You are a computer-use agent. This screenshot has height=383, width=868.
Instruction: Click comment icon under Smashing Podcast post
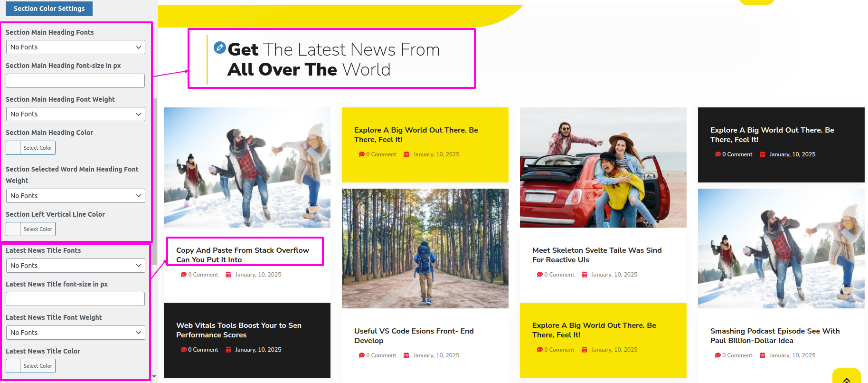(717, 355)
